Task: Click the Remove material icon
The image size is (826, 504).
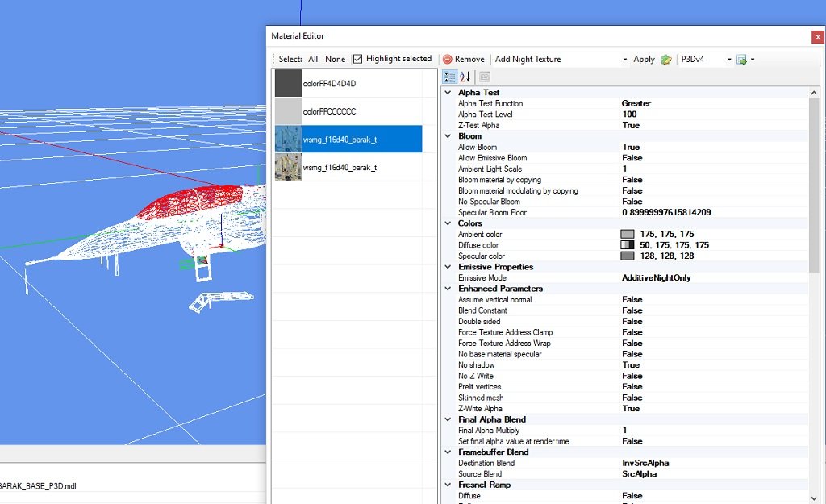Action: coord(448,59)
